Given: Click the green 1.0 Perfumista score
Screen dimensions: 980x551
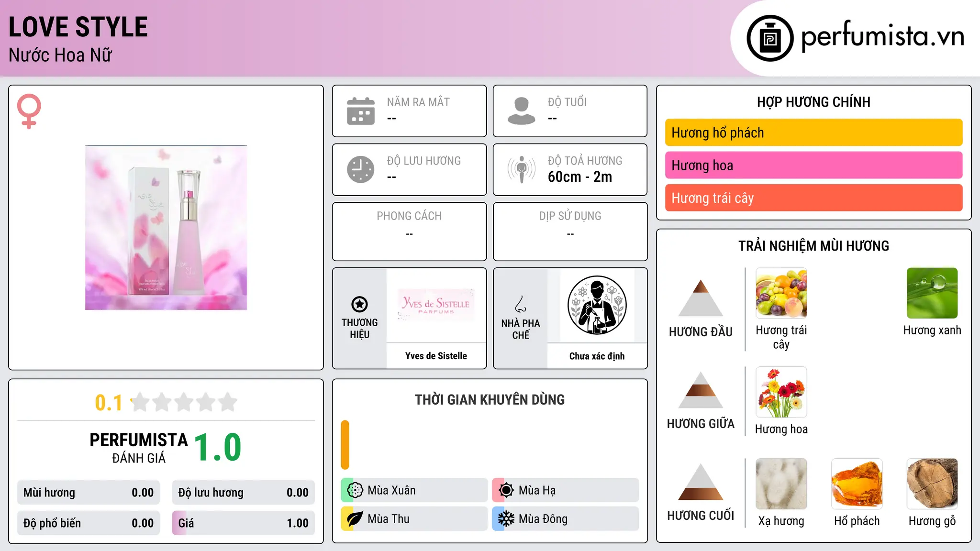Looking at the screenshot, I should (x=218, y=447).
